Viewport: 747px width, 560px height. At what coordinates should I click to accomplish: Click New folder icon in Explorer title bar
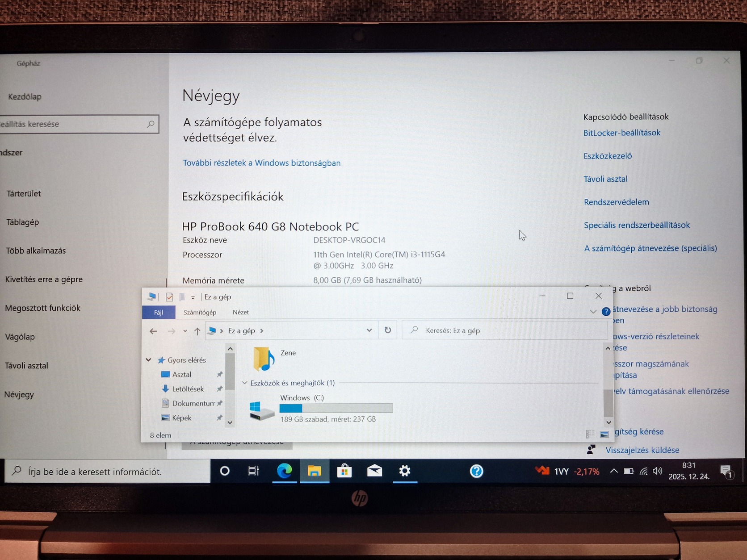(182, 297)
